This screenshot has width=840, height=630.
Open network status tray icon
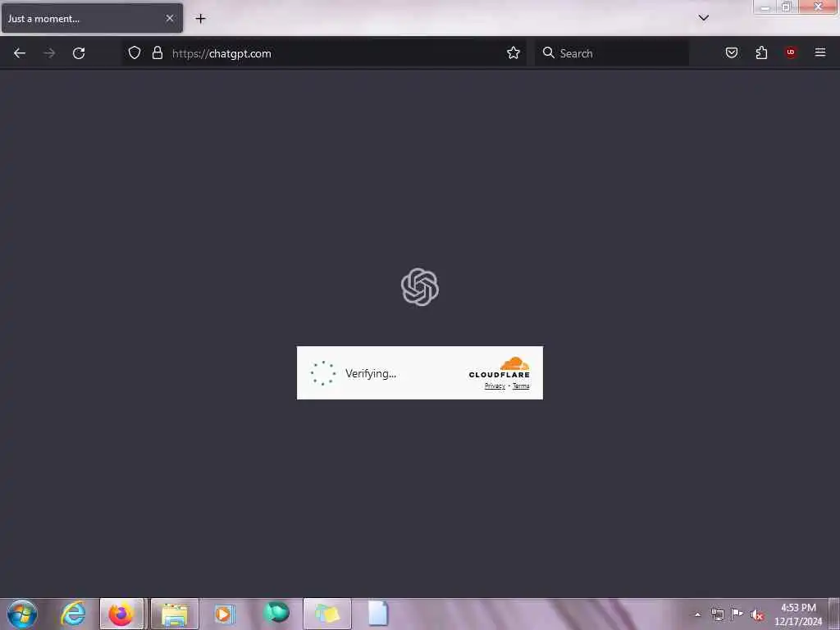[717, 614]
